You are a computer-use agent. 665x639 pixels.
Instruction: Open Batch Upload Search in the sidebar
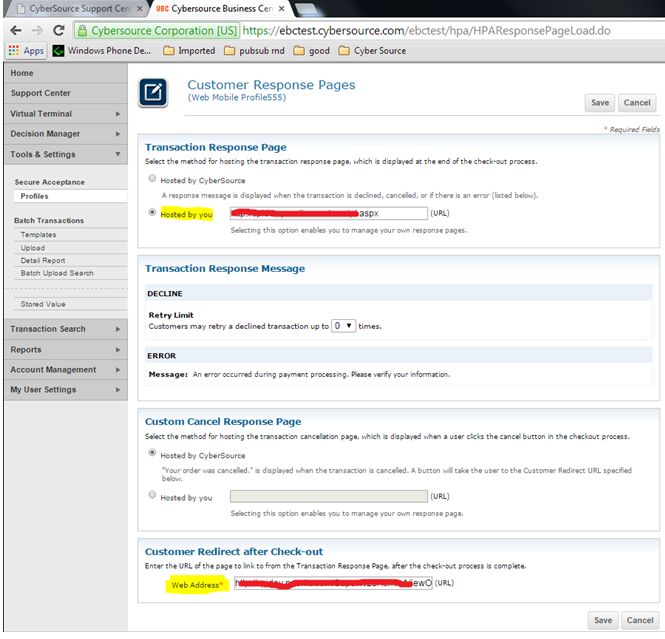click(70, 273)
